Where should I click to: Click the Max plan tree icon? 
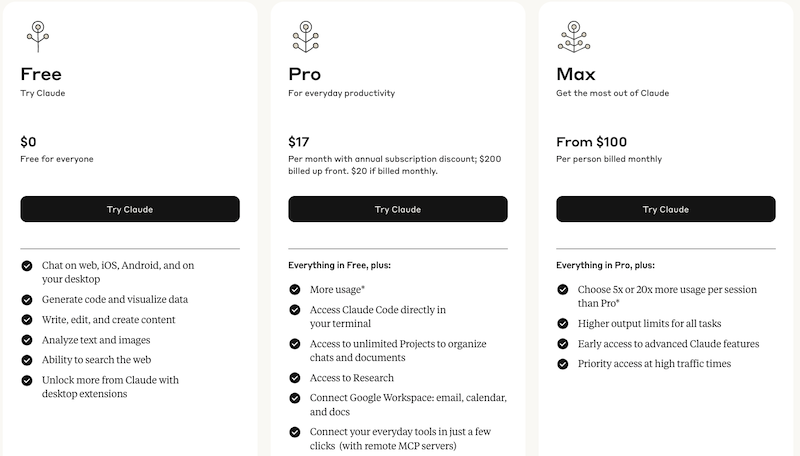click(574, 37)
